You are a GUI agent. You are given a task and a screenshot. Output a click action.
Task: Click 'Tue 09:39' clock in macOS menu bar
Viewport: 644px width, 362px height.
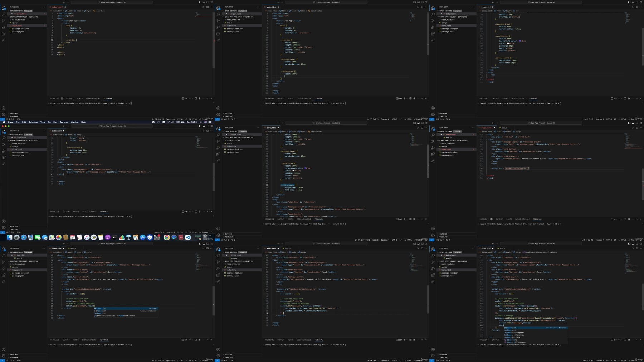[x=192, y=122]
